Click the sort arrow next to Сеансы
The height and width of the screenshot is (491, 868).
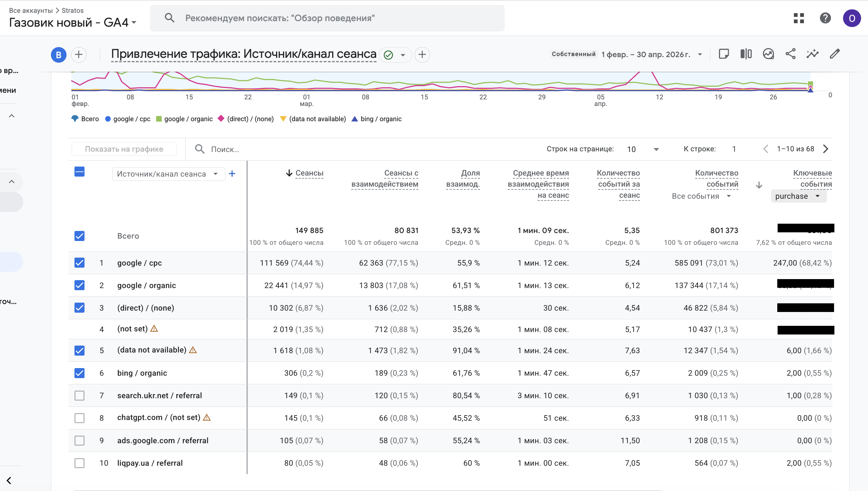289,173
